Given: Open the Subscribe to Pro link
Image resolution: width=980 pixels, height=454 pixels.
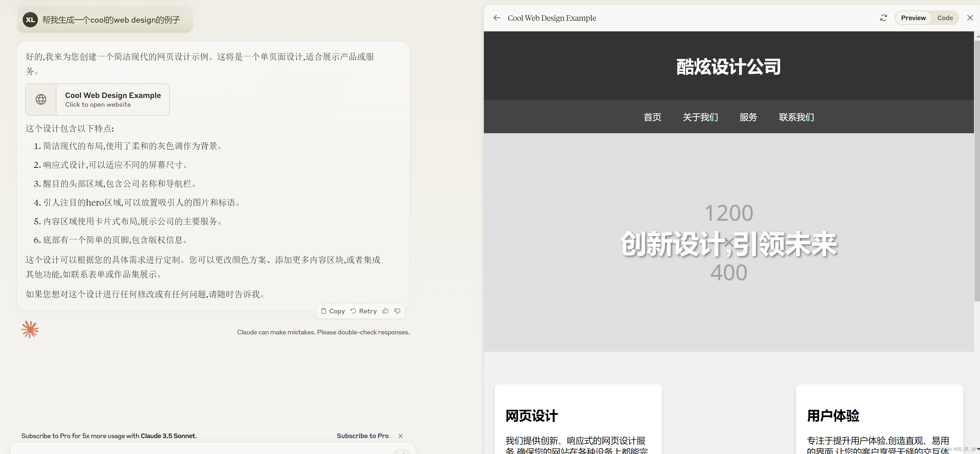Looking at the screenshot, I should (363, 436).
